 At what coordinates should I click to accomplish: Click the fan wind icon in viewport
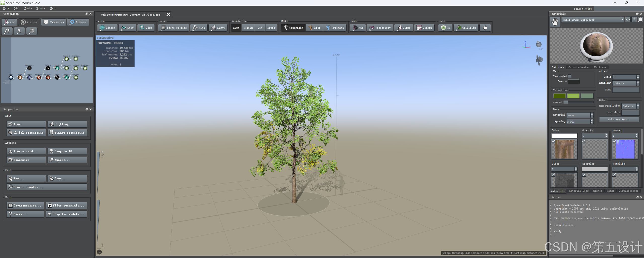tap(539, 60)
